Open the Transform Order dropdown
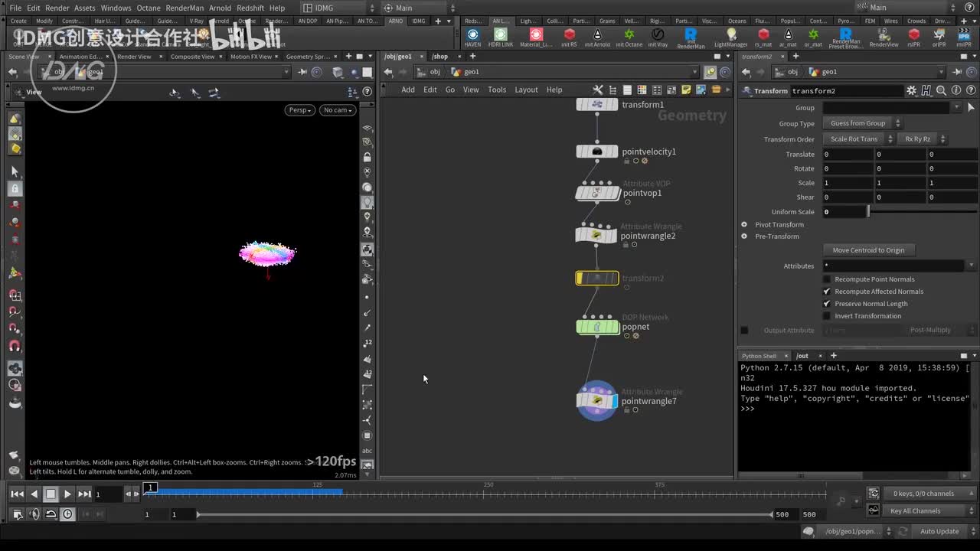980x551 pixels. (858, 139)
